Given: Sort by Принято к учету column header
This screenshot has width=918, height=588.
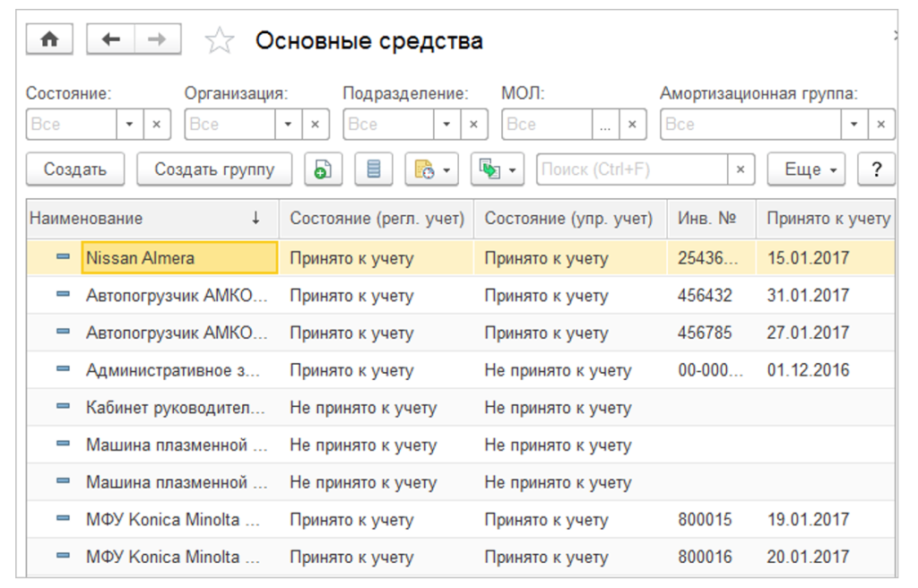Looking at the screenshot, I should [826, 219].
